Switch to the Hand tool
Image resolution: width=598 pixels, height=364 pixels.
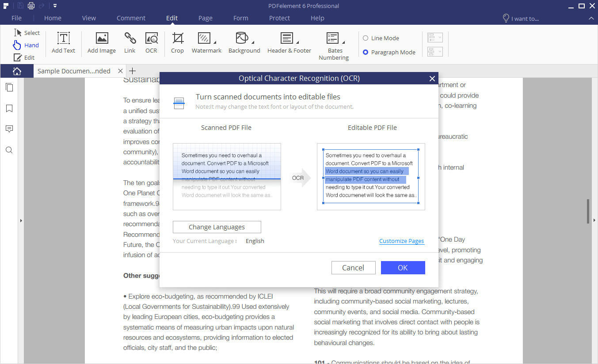26,45
